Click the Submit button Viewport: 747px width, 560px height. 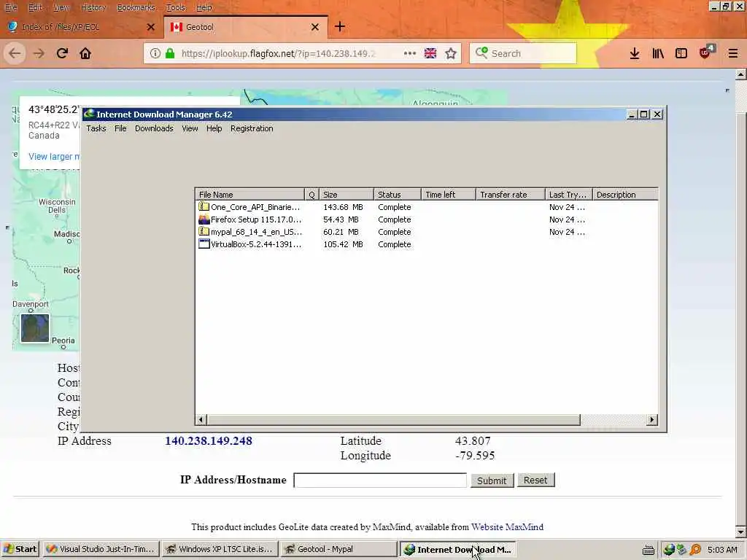pos(492,481)
